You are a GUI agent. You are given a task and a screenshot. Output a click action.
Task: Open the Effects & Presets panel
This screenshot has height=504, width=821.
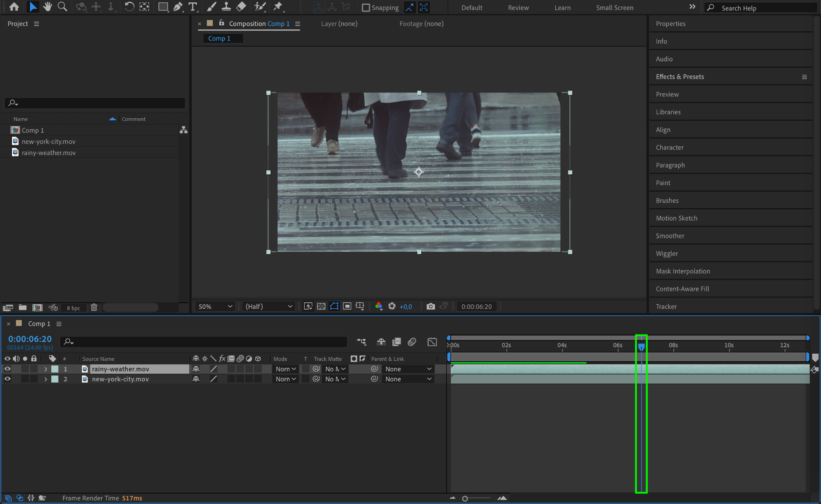pyautogui.click(x=679, y=77)
